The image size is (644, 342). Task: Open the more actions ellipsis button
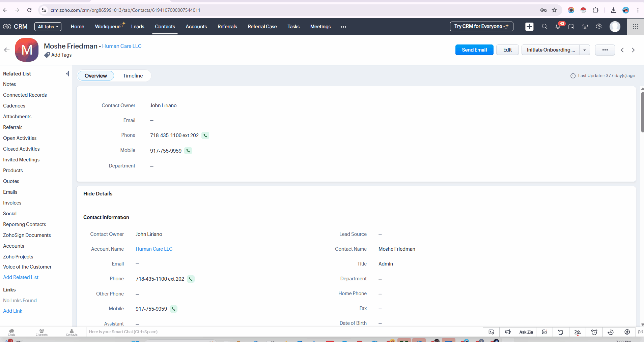tap(605, 50)
